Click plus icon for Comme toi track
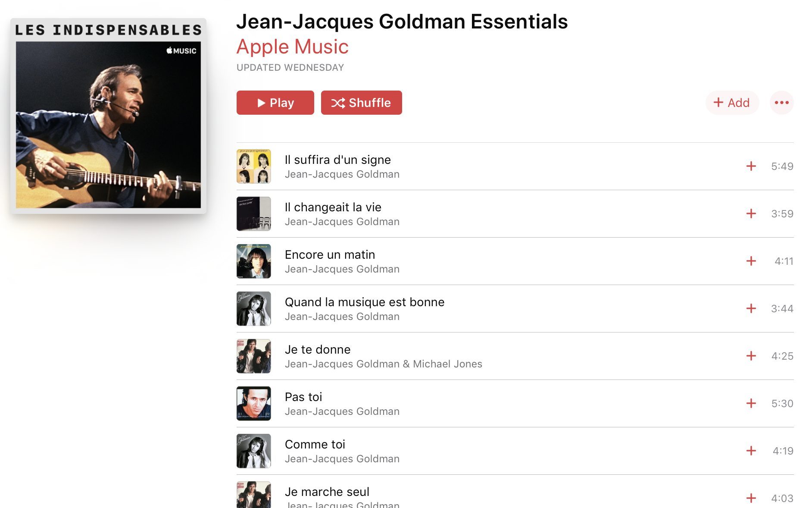This screenshot has height=508, width=812. (x=751, y=451)
